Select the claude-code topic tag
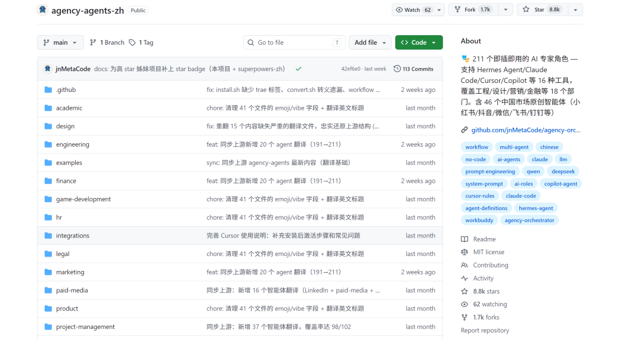 click(521, 196)
